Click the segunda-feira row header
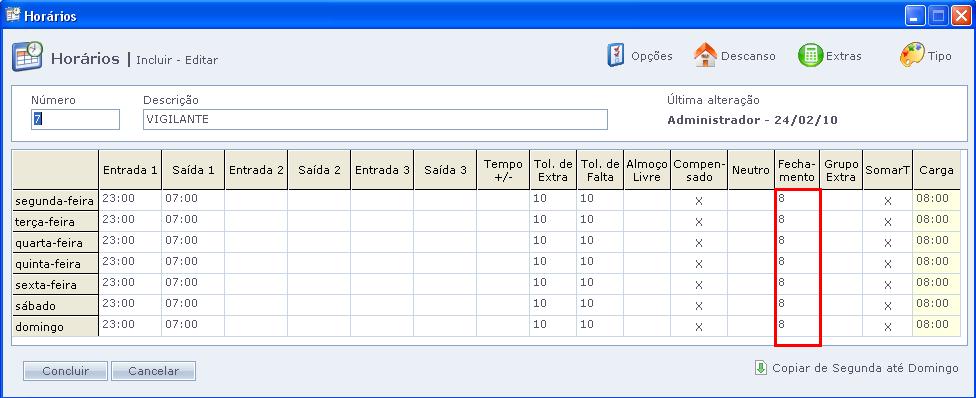 (55, 201)
